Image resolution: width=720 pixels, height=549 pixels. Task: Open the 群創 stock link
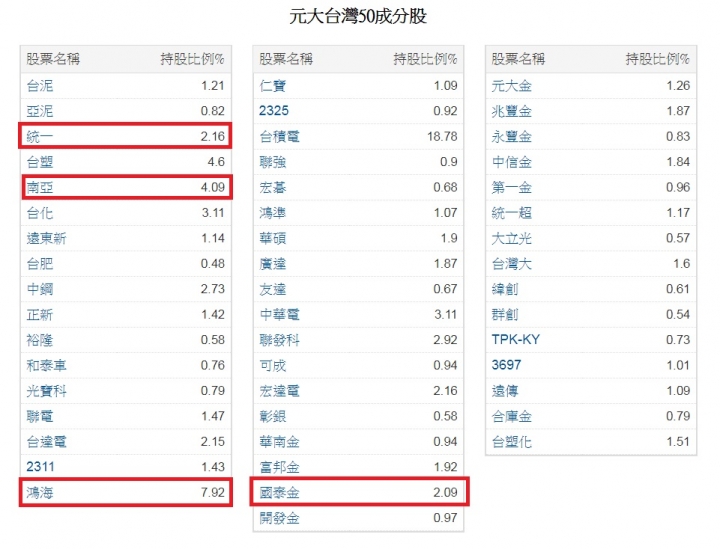(x=505, y=315)
